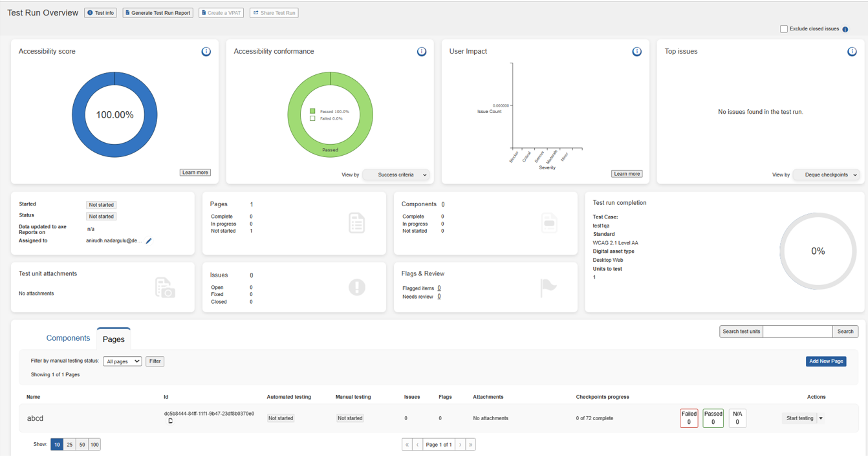Image resolution: width=868 pixels, height=457 pixels.
Task: Open the User Impact info icon
Action: (637, 52)
